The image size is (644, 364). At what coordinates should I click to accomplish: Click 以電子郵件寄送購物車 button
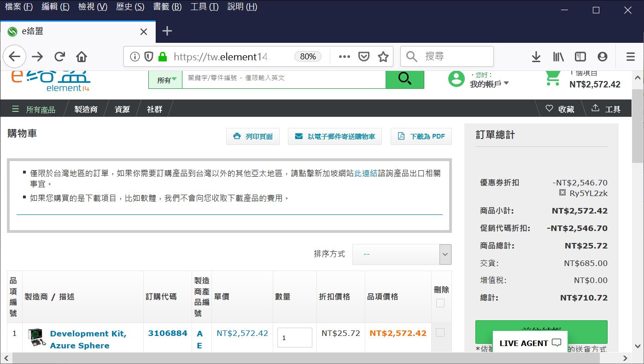335,136
